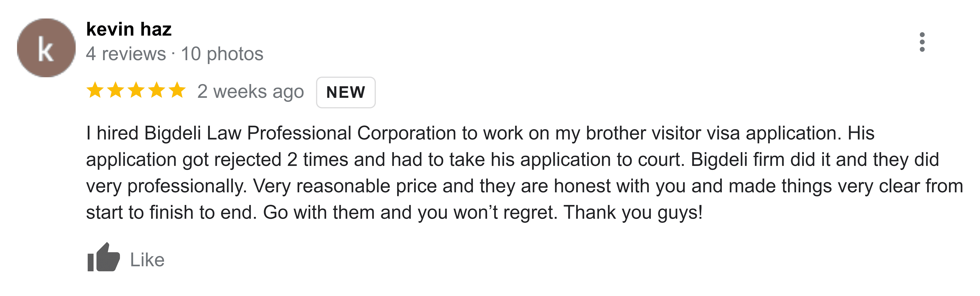Click the third yellow rating star
The image size is (980, 296).
[x=136, y=91]
